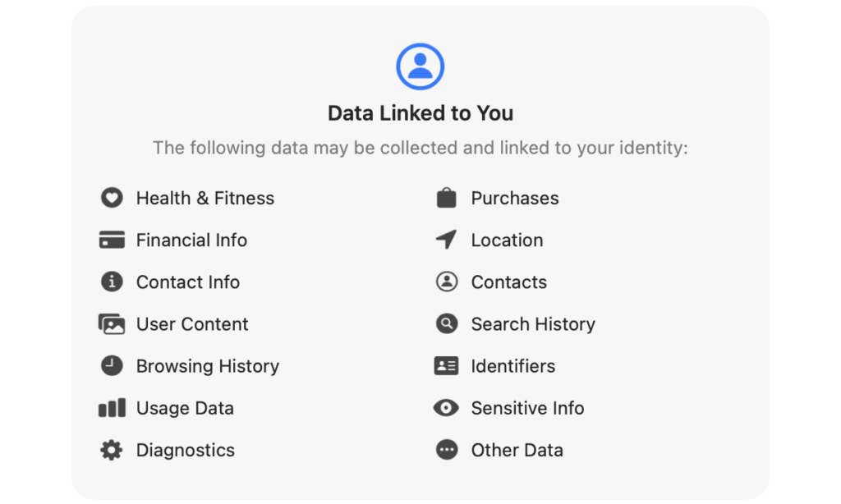Click the blue profile icon above the heading
Screen dimensions: 841x504
(x=420, y=66)
